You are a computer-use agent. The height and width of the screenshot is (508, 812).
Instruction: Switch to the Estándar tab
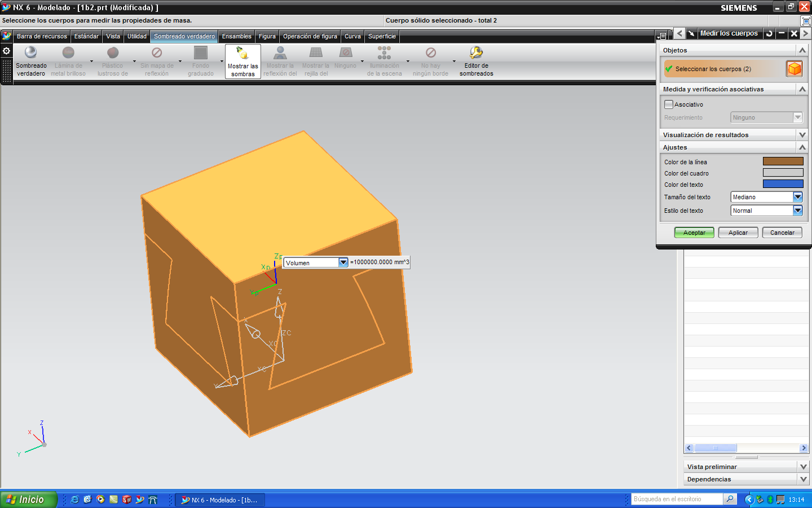(86, 36)
